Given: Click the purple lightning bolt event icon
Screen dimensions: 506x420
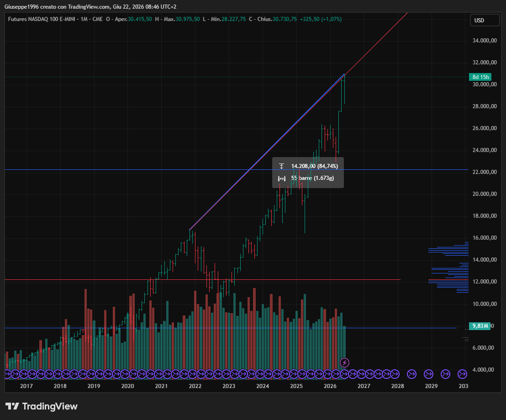Looking at the screenshot, I should 344,362.
